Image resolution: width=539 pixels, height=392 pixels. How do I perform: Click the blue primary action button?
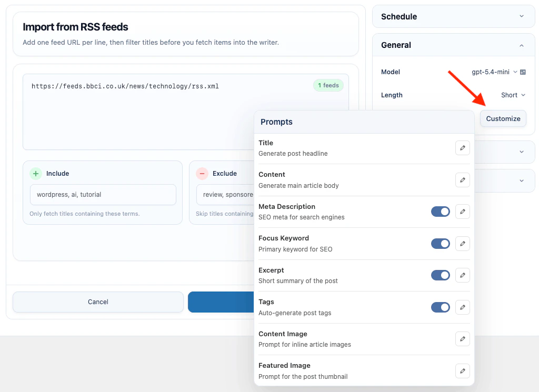[x=221, y=302]
